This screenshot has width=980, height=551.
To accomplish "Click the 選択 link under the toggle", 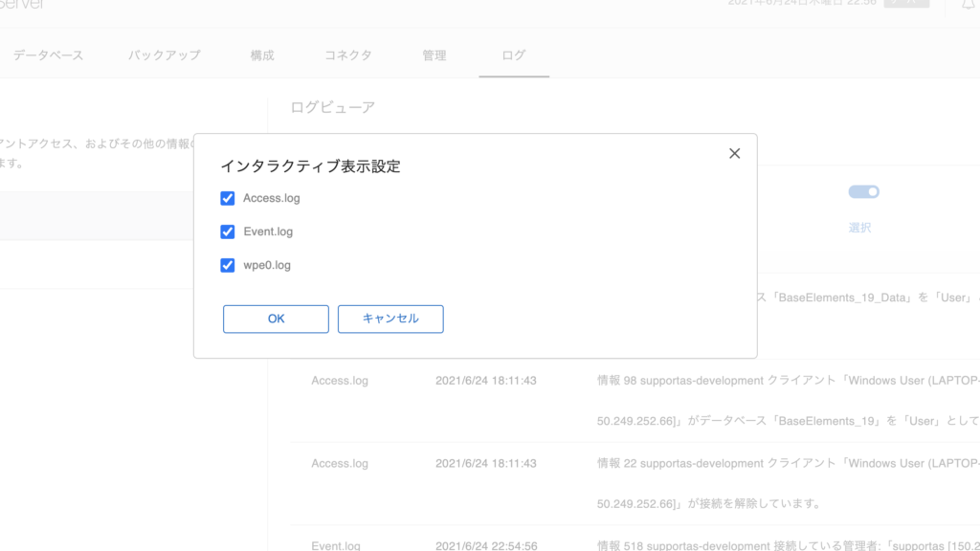I will coord(859,228).
